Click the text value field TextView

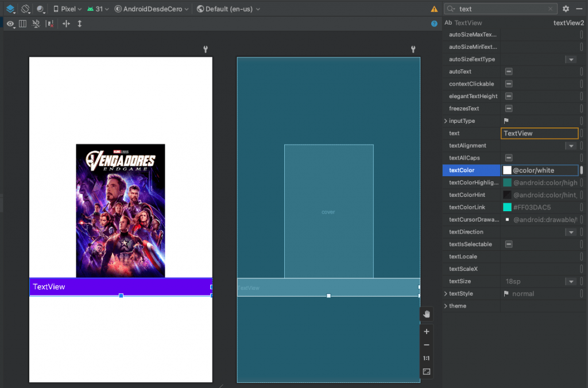[539, 133]
